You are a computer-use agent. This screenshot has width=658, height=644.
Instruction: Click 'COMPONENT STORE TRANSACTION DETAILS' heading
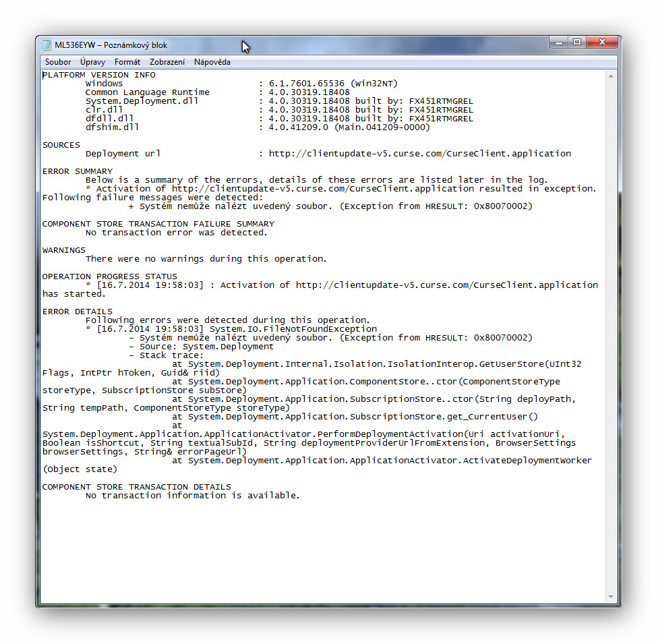[137, 487]
